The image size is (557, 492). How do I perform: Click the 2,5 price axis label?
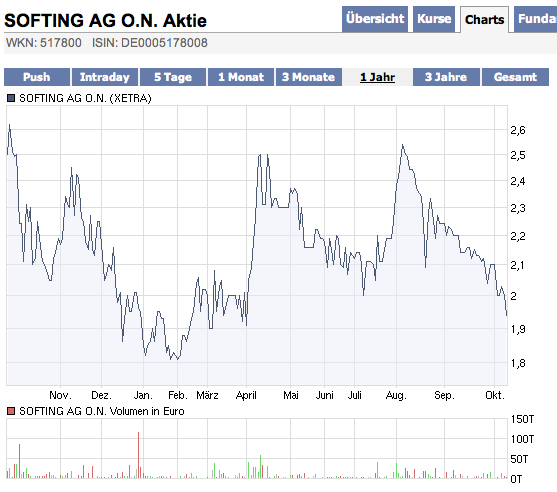point(518,155)
